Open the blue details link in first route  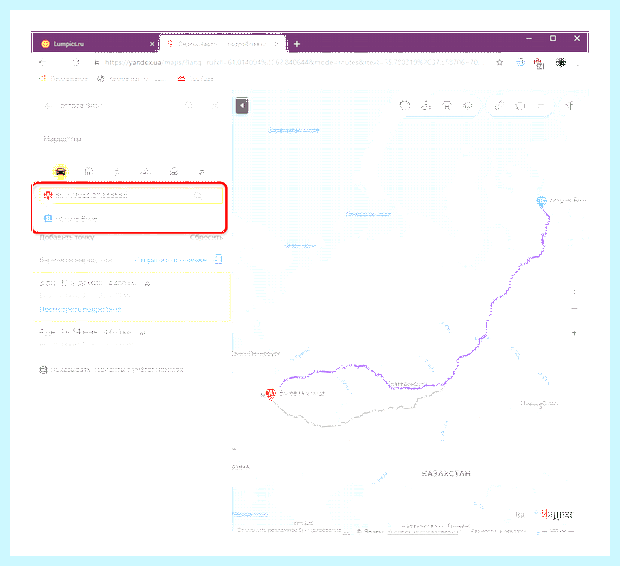pyautogui.click(x=80, y=309)
